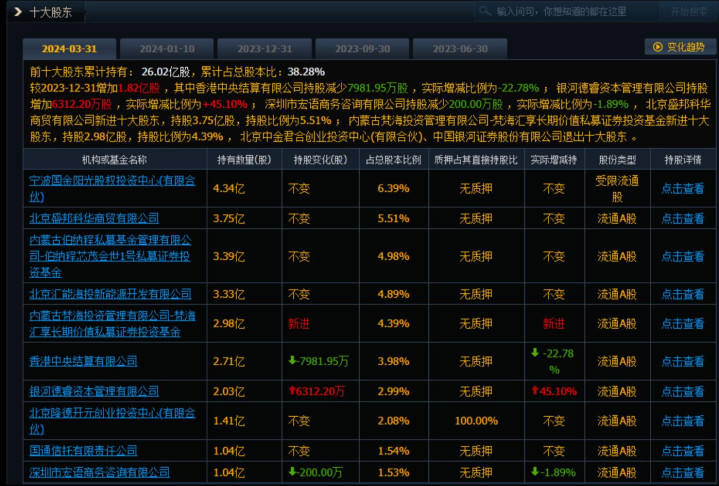Click 点击查看 for 宁波国金阳光 row
719x486 pixels.
[682, 188]
